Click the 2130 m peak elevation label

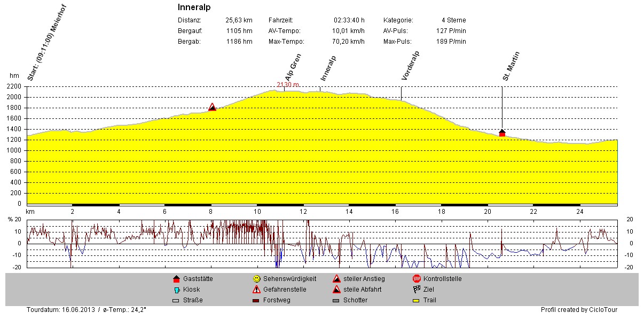(288, 85)
